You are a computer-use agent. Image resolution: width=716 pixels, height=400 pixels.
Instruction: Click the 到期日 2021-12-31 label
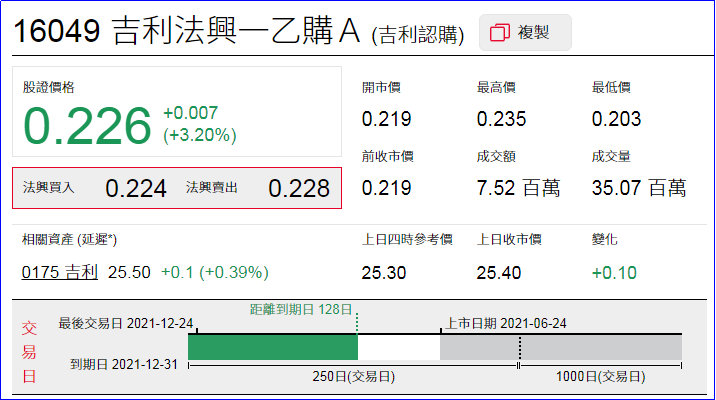(x=124, y=364)
